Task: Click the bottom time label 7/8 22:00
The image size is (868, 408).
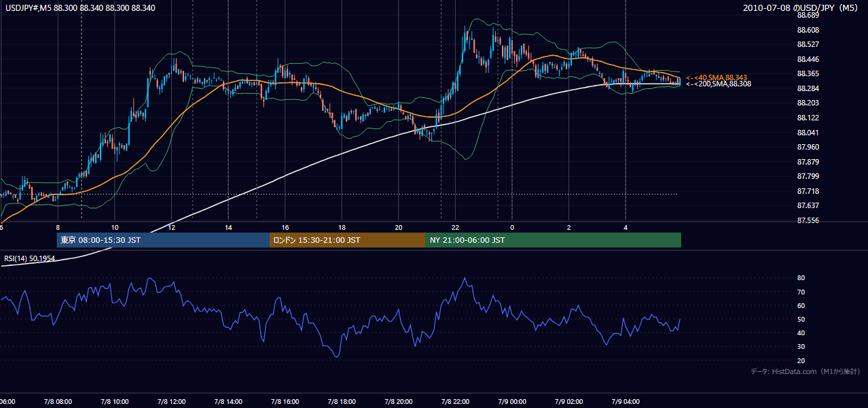Action: coord(455,401)
